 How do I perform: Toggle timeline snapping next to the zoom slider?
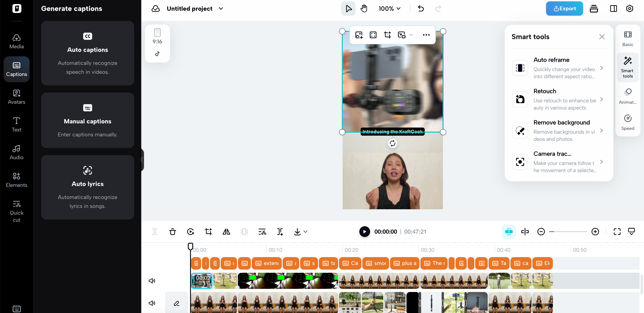[509, 231]
